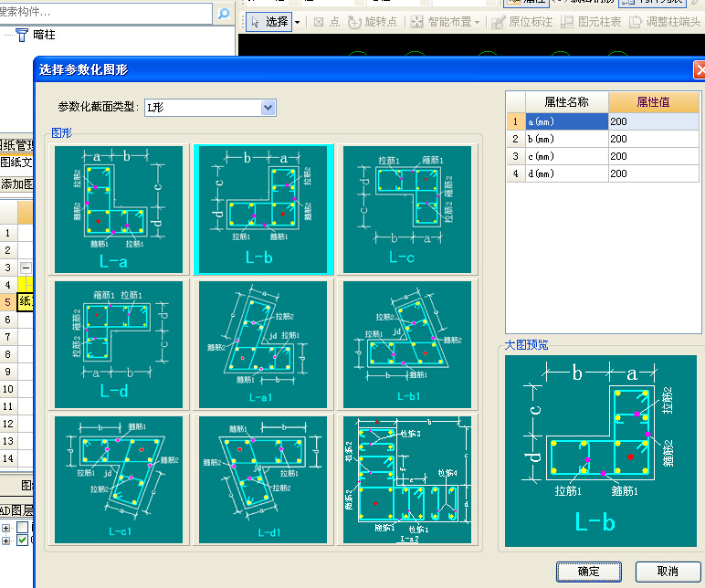This screenshot has width=705, height=588.
Task: Open the 选择 tool dropdown arrow
Action: [x=297, y=22]
